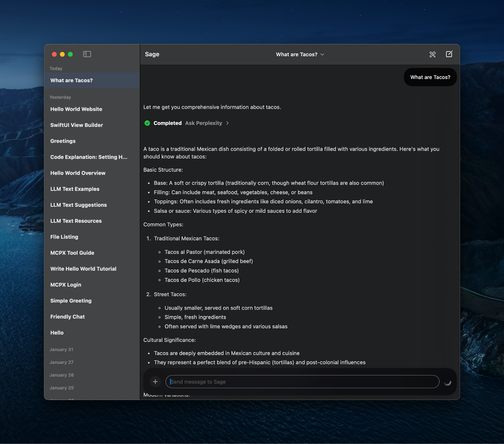The width and height of the screenshot is (504, 444).
Task: Click the lime wedges and salsas bullet
Action: click(226, 327)
